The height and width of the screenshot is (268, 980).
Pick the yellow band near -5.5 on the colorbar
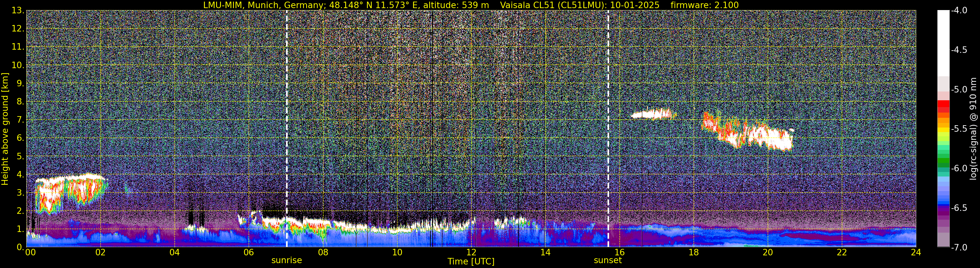click(944, 130)
